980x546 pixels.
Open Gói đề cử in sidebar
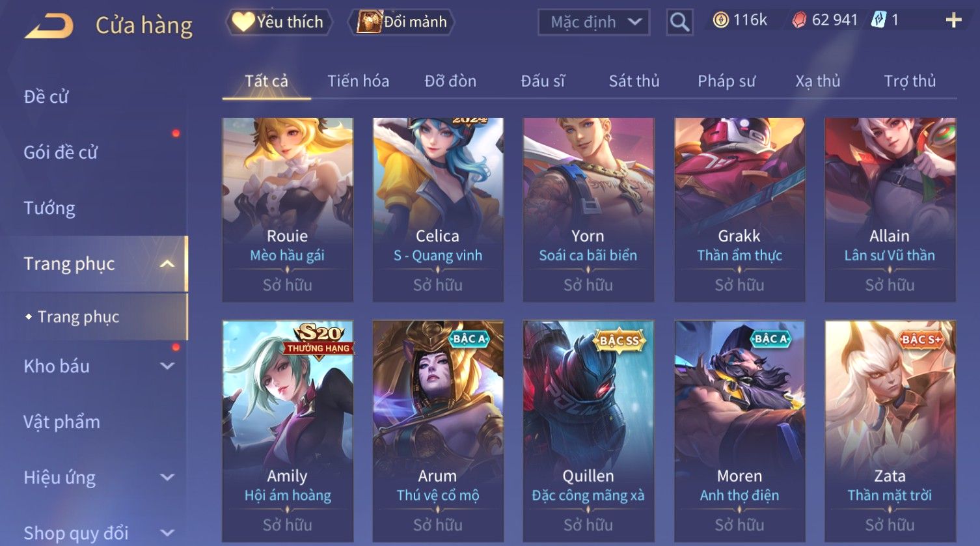click(61, 152)
